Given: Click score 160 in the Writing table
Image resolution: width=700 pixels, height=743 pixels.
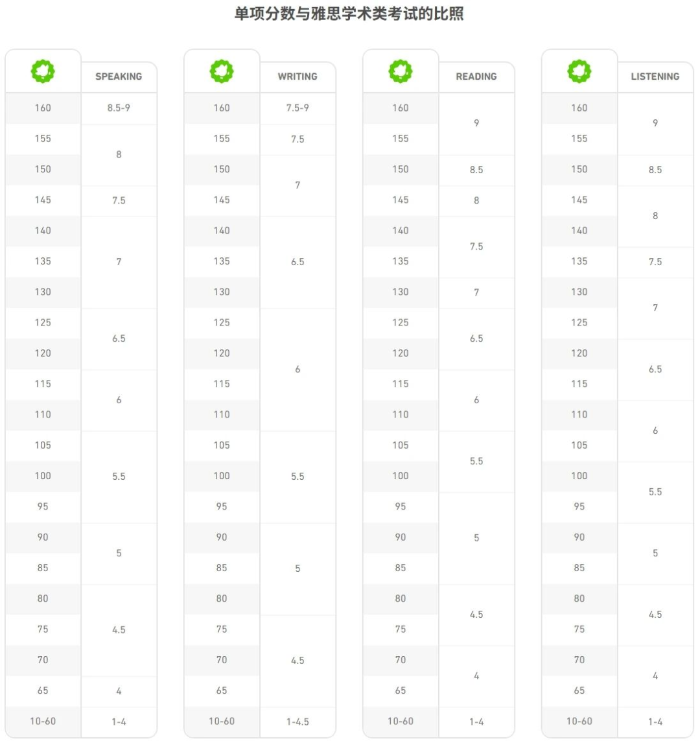Looking at the screenshot, I should pyautogui.click(x=222, y=108).
